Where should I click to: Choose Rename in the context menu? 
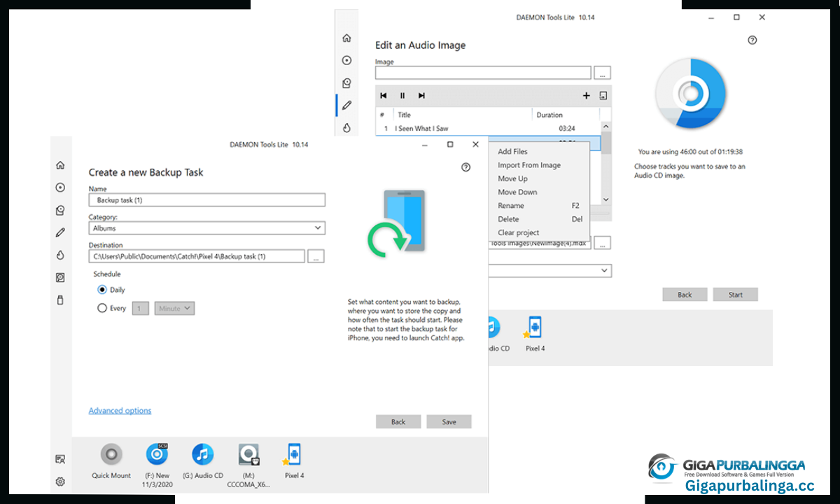pyautogui.click(x=511, y=206)
